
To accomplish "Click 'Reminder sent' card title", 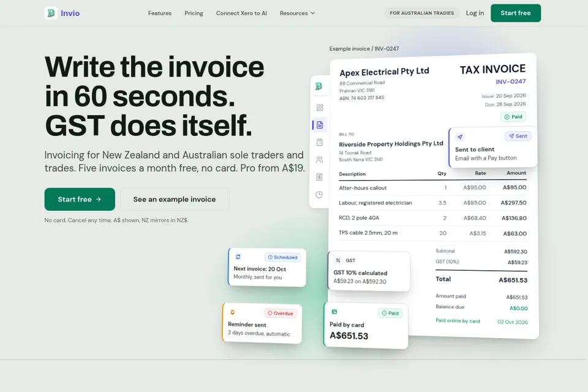I will pos(247,325).
